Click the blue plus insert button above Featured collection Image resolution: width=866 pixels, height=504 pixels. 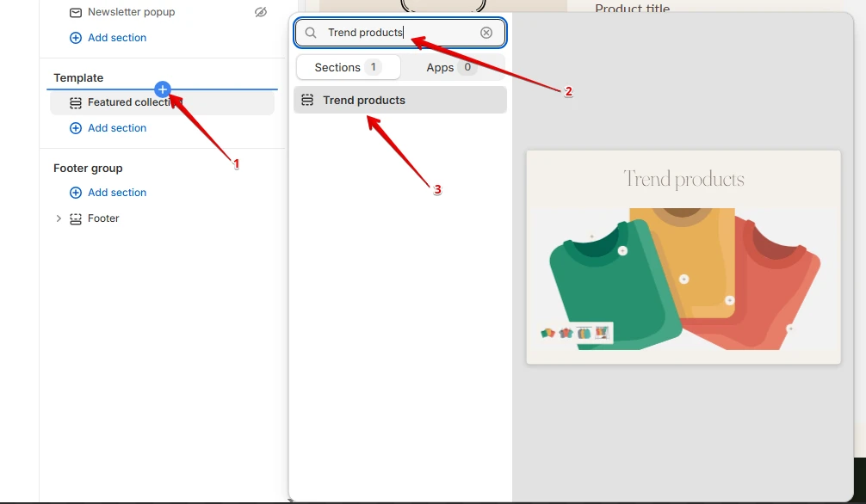(x=163, y=89)
